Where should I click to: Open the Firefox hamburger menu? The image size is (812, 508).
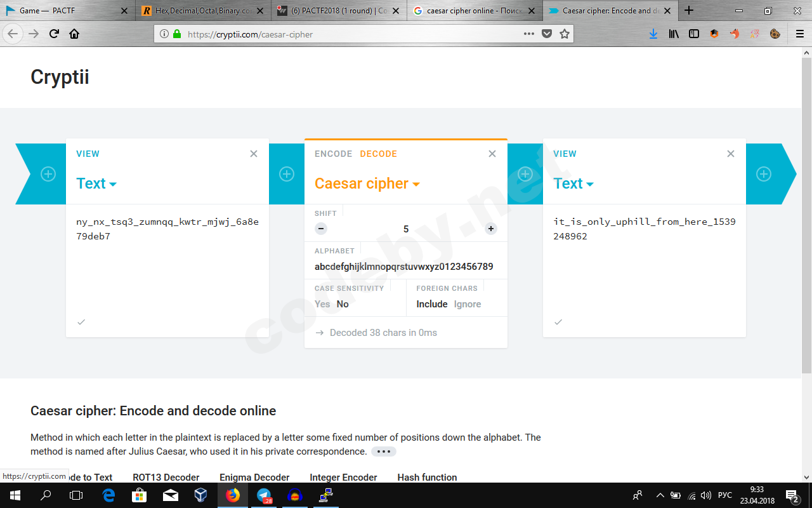800,34
